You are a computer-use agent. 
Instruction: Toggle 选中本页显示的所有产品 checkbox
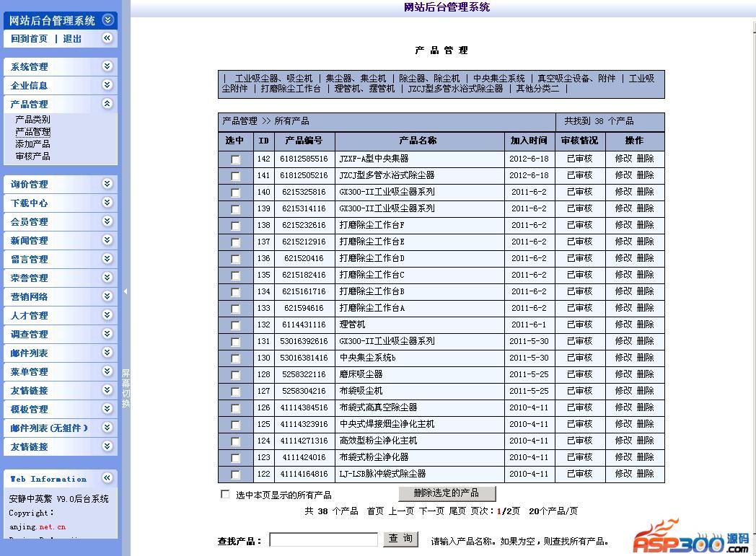(224, 494)
